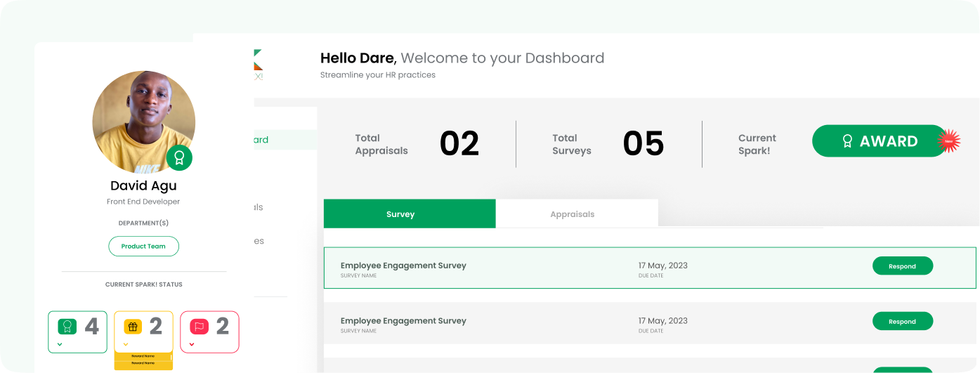The height and width of the screenshot is (373, 980).
Task: Click the Total Appraisals count 02
Action: point(459,144)
